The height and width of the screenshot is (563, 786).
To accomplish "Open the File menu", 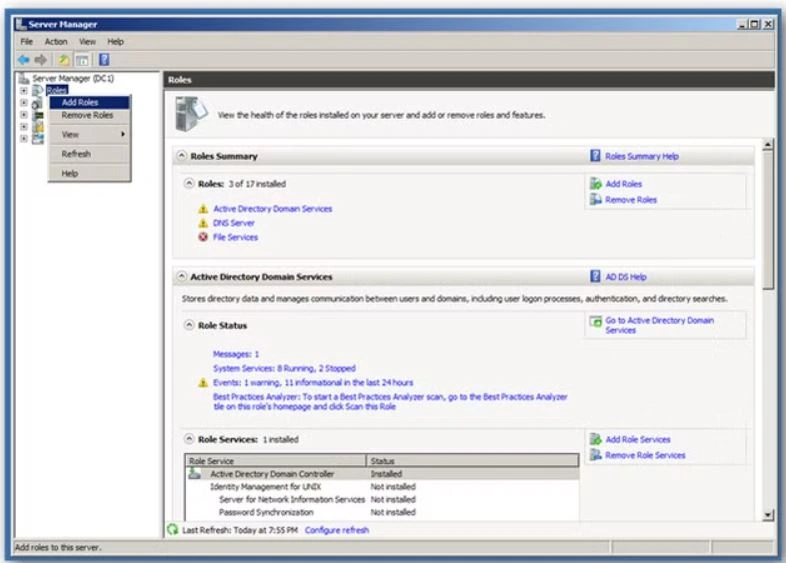I will point(27,42).
